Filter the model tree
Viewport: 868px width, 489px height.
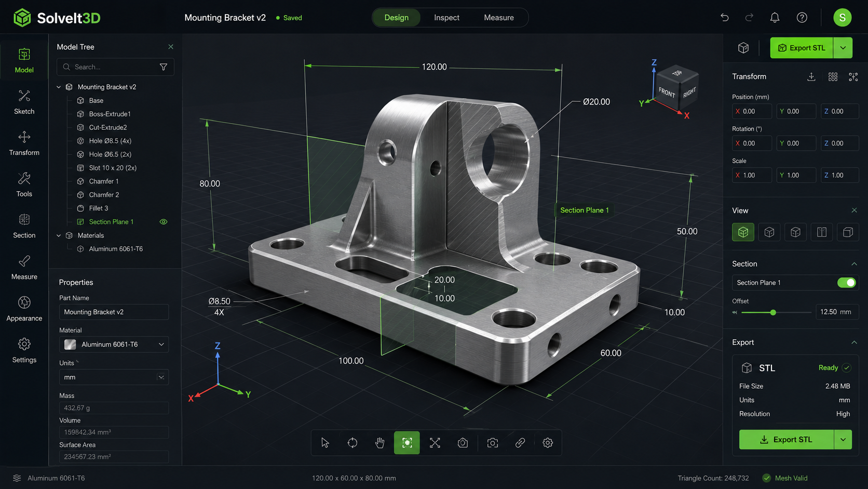click(164, 67)
